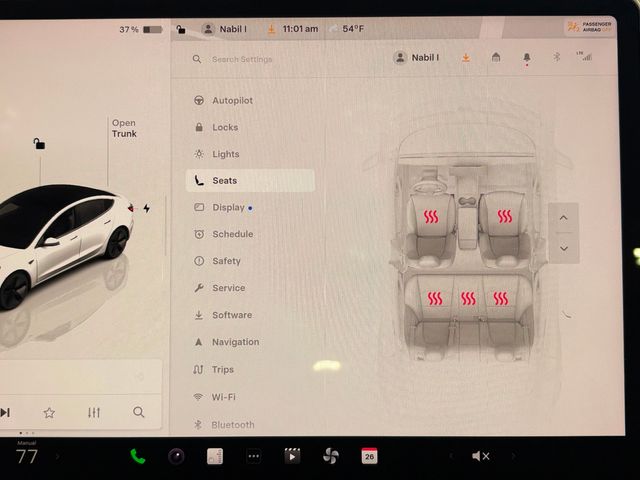Click the Search Settings field
This screenshot has height=480, width=640.
242,59
